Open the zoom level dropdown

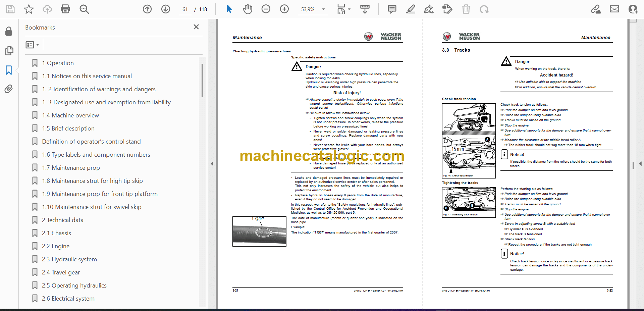[x=323, y=9]
